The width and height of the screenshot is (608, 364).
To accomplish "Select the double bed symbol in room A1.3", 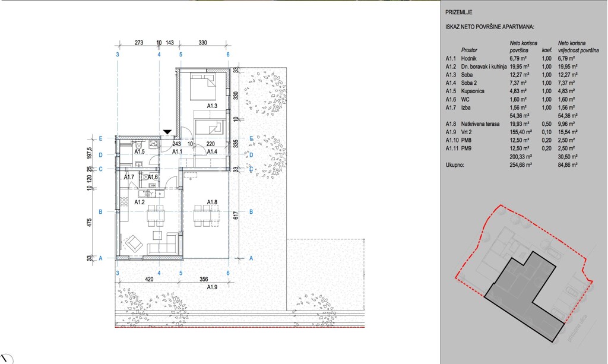I will pyautogui.click(x=203, y=87).
